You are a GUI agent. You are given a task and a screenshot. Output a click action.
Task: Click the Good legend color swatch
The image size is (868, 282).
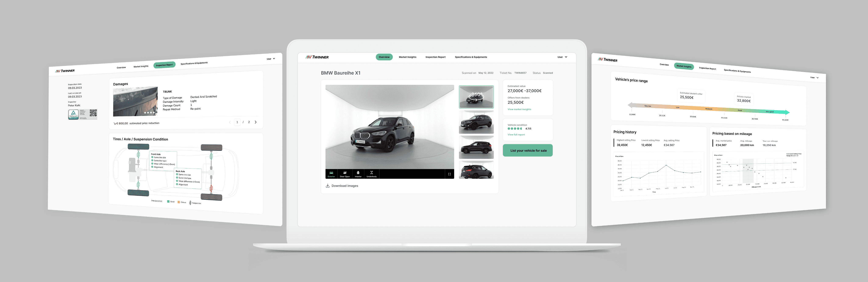pyautogui.click(x=168, y=201)
